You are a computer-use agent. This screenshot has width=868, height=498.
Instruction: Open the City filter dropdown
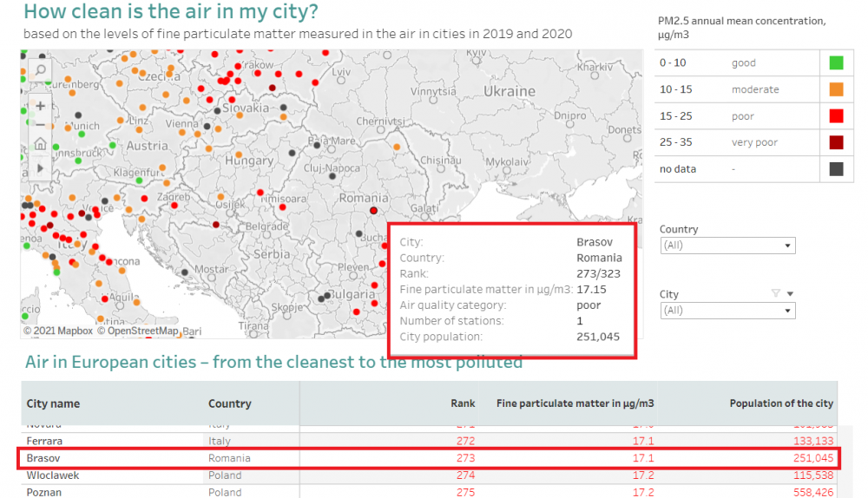point(727,311)
